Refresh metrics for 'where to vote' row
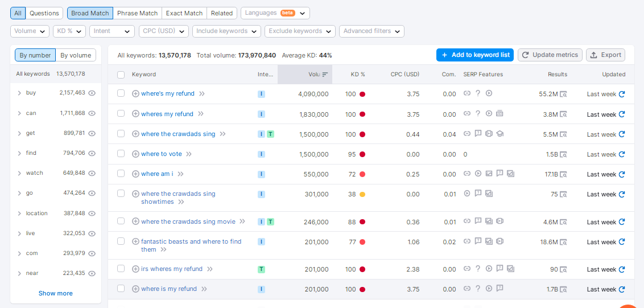Image resolution: width=644 pixels, height=308 pixels. point(622,154)
